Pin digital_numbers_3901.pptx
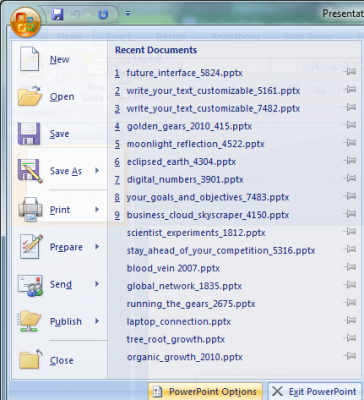364x400 pixels. [x=350, y=178]
